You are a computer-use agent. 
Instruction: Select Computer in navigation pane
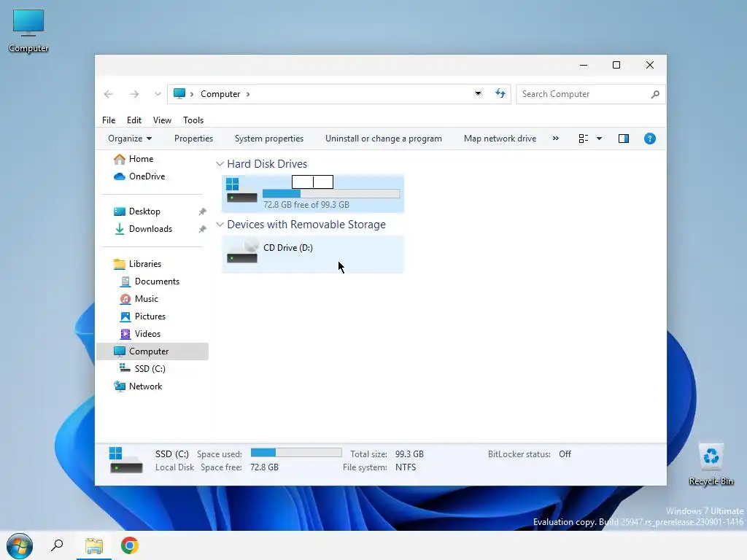pos(152,351)
